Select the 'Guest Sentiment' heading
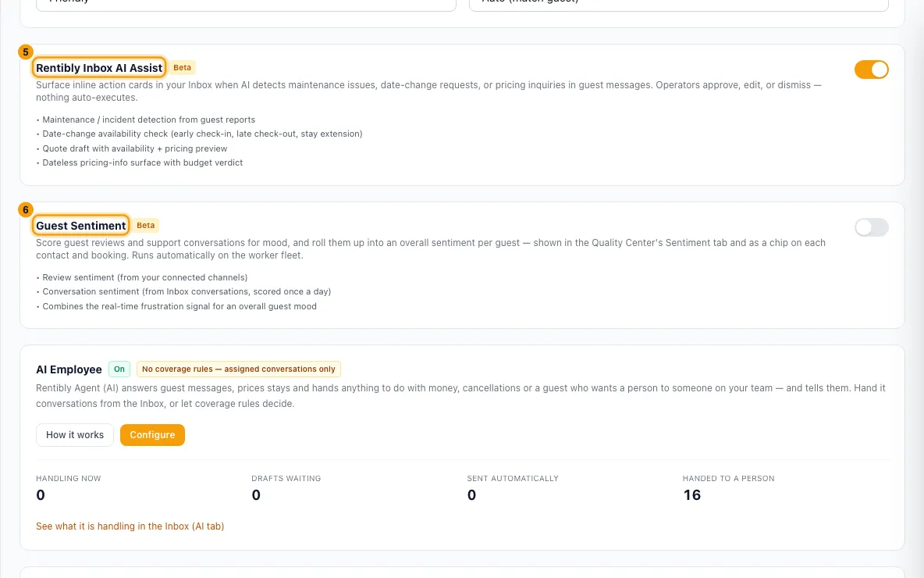 click(x=80, y=226)
